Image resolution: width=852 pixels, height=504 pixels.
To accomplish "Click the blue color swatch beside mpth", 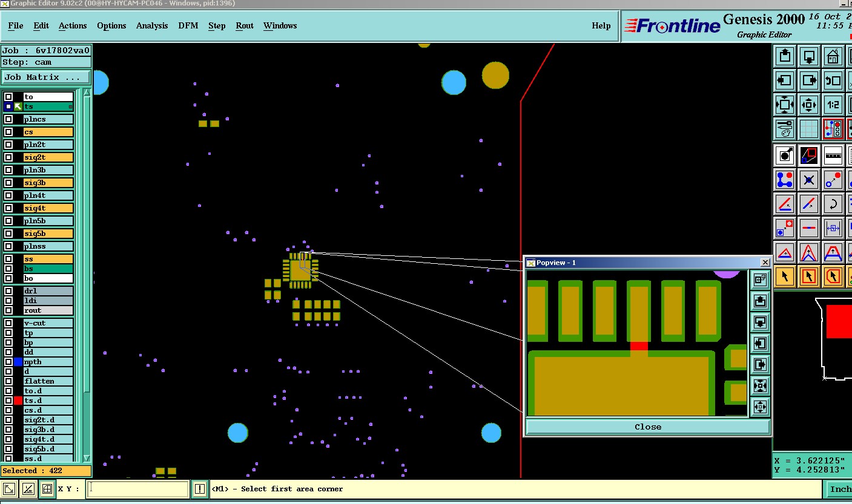I will coord(18,362).
